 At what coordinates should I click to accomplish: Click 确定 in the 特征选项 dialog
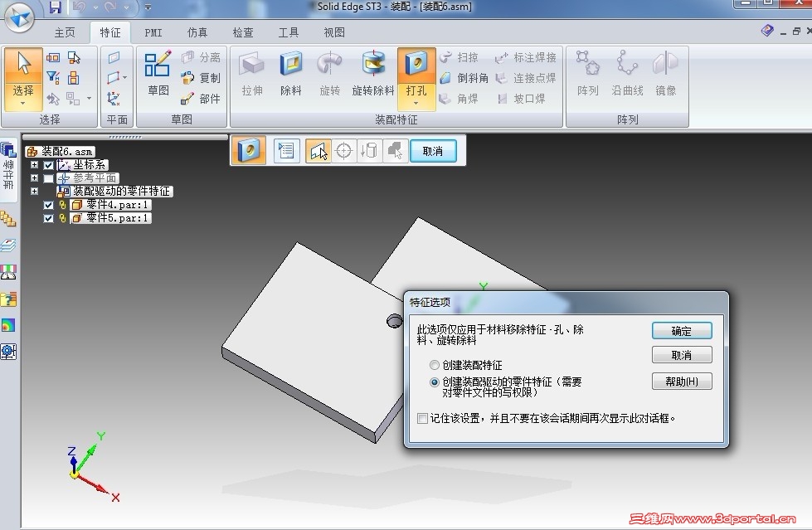[682, 331]
